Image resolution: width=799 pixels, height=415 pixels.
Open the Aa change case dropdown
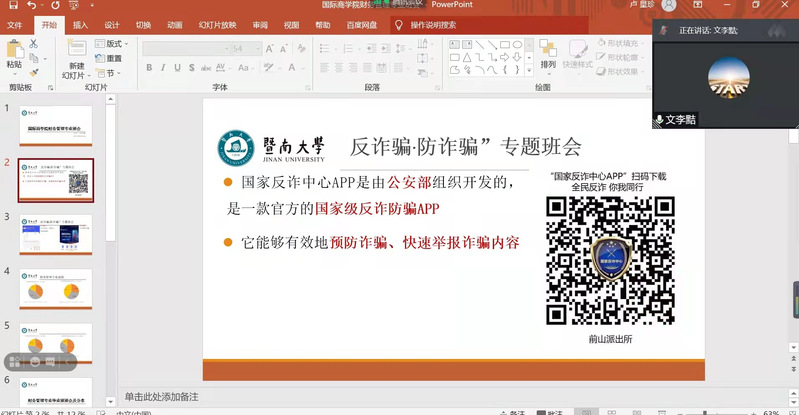click(x=245, y=67)
